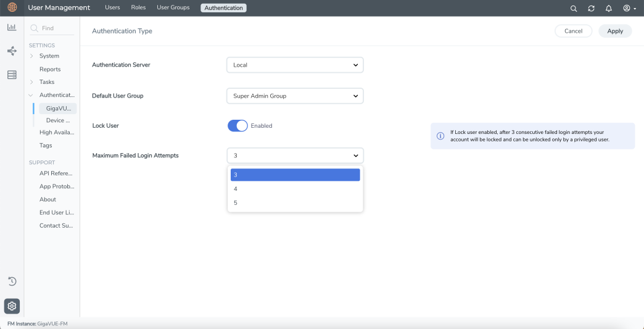Open the inventory server icon in sidebar
Image resolution: width=644 pixels, height=329 pixels.
click(x=12, y=75)
